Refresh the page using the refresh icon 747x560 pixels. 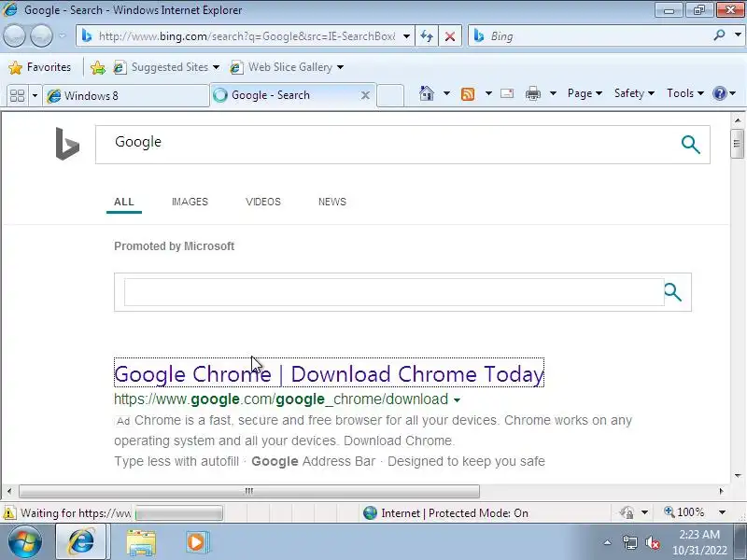pos(427,36)
